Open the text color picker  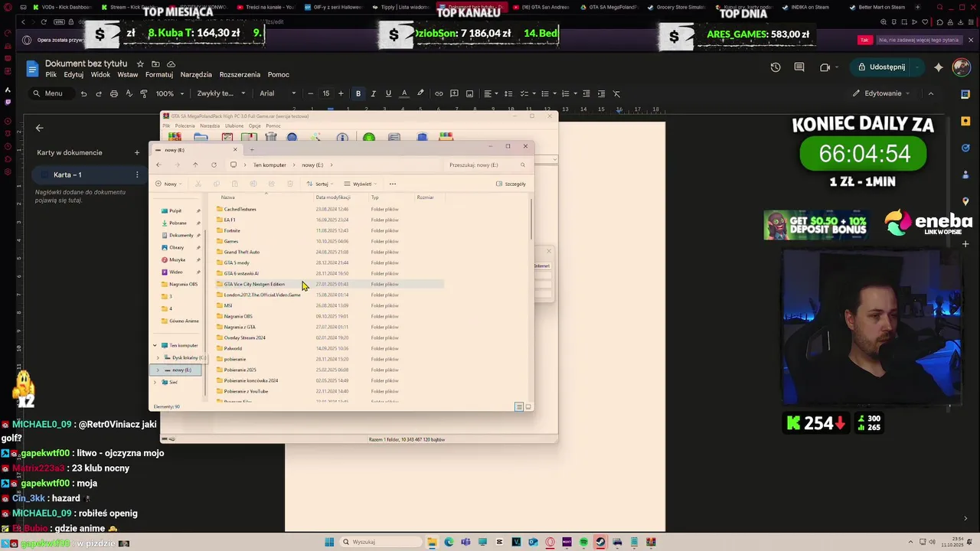(x=404, y=93)
